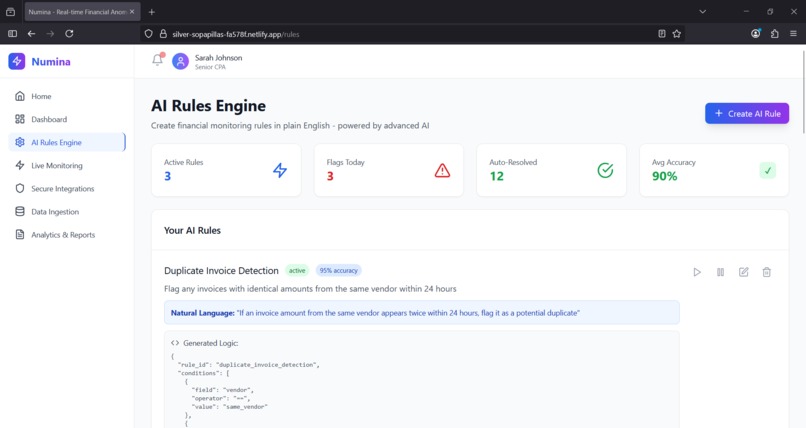Click the Auto-Resolved count 12
This screenshot has height=428, width=806.
click(497, 176)
